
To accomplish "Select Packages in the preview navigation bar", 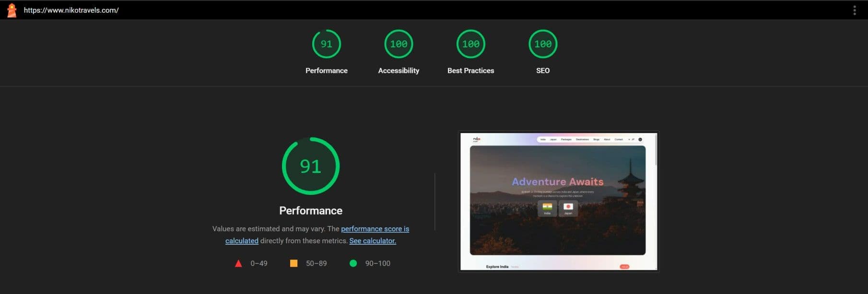I will tap(566, 139).
